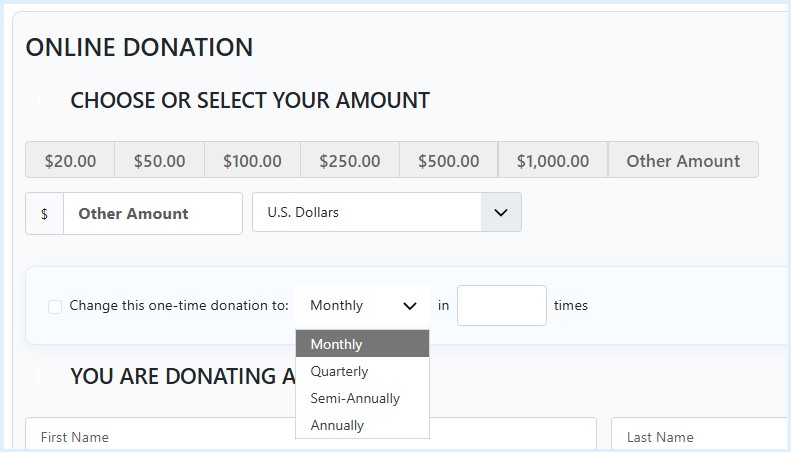
Task: Focus the Last Name text field
Action: click(701, 435)
